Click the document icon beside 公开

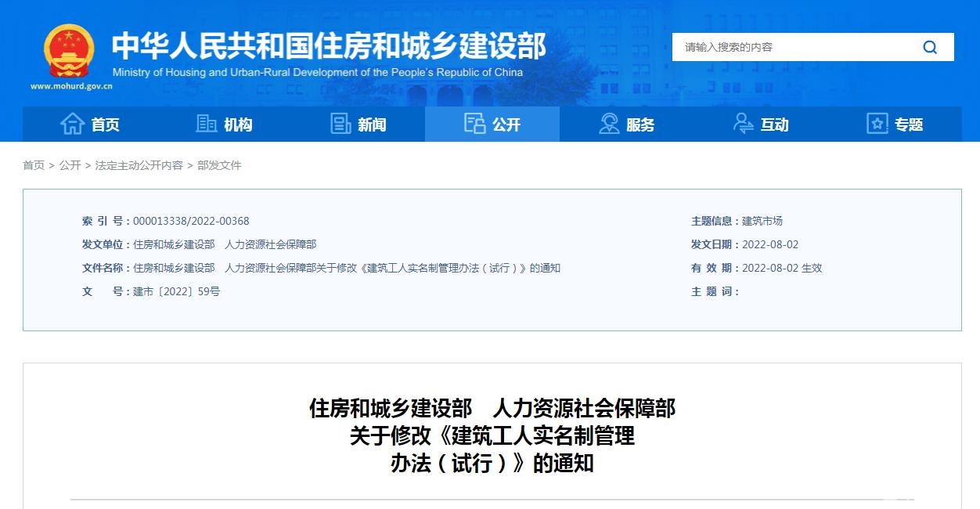tap(474, 124)
